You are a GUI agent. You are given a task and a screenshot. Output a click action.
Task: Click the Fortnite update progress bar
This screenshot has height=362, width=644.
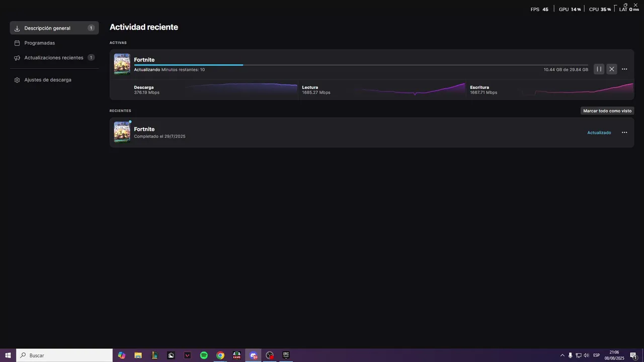(x=361, y=65)
